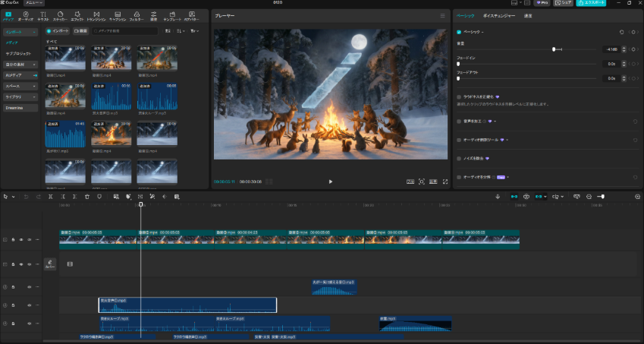Enable the ノイズを除去 checkbox

pos(459,159)
